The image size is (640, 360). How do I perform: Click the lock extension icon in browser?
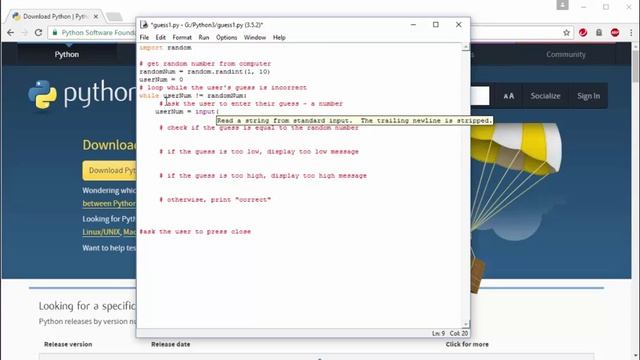click(x=599, y=33)
